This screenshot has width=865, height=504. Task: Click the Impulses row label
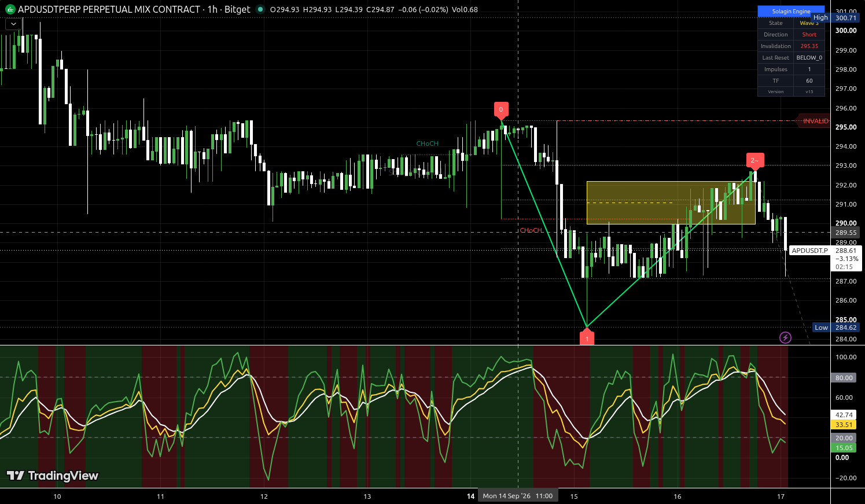(x=776, y=69)
